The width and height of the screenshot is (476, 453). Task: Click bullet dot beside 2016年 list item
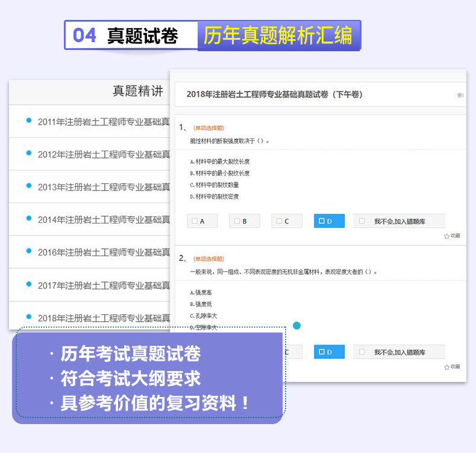[x=29, y=251]
